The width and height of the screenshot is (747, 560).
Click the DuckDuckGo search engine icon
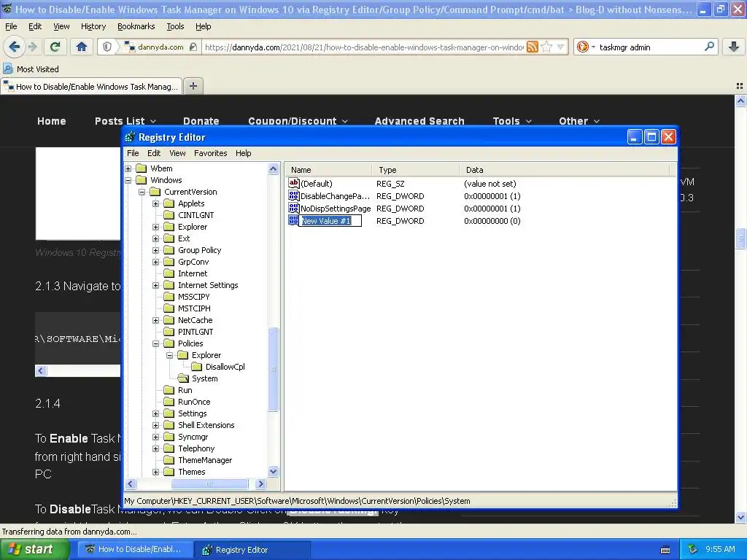pyautogui.click(x=582, y=47)
